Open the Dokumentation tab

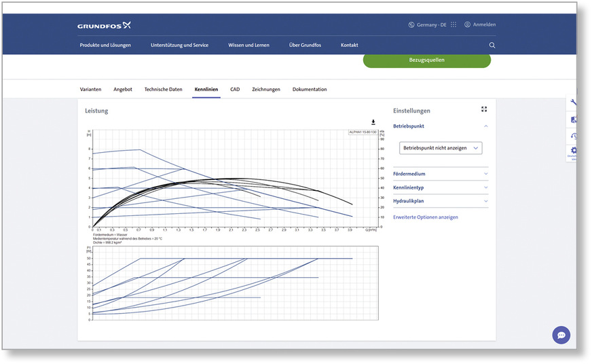[310, 89]
